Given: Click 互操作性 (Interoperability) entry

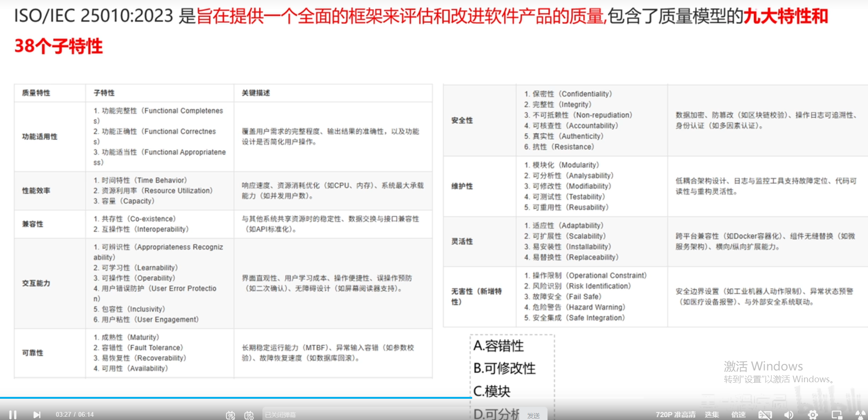Looking at the screenshot, I should pos(141,229).
